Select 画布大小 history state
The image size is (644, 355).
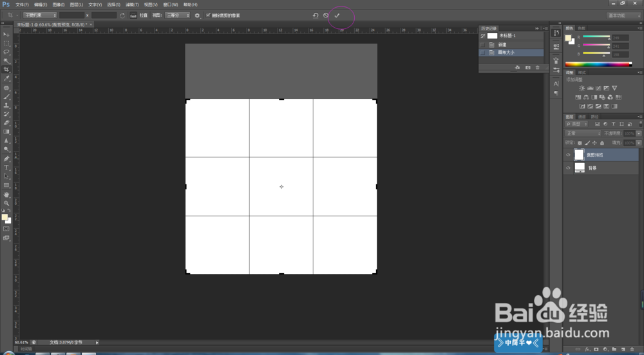coord(511,53)
